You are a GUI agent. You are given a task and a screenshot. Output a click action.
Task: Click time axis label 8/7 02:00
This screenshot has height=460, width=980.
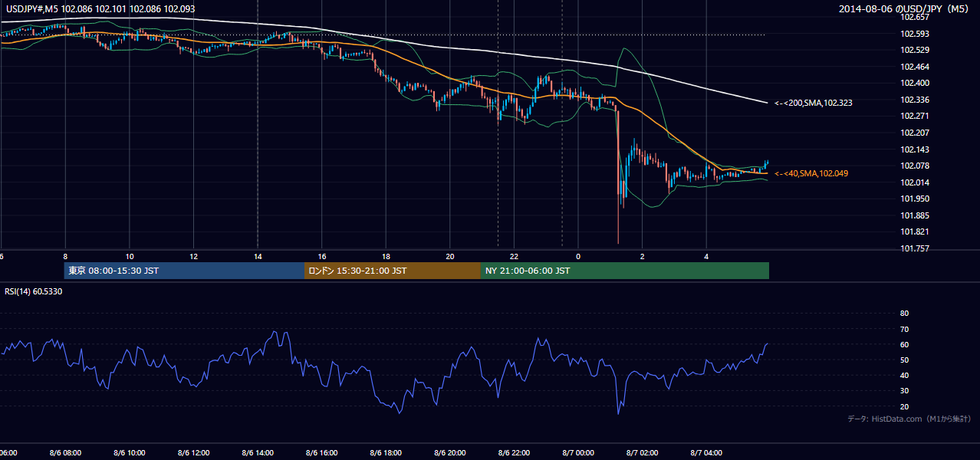point(643,452)
